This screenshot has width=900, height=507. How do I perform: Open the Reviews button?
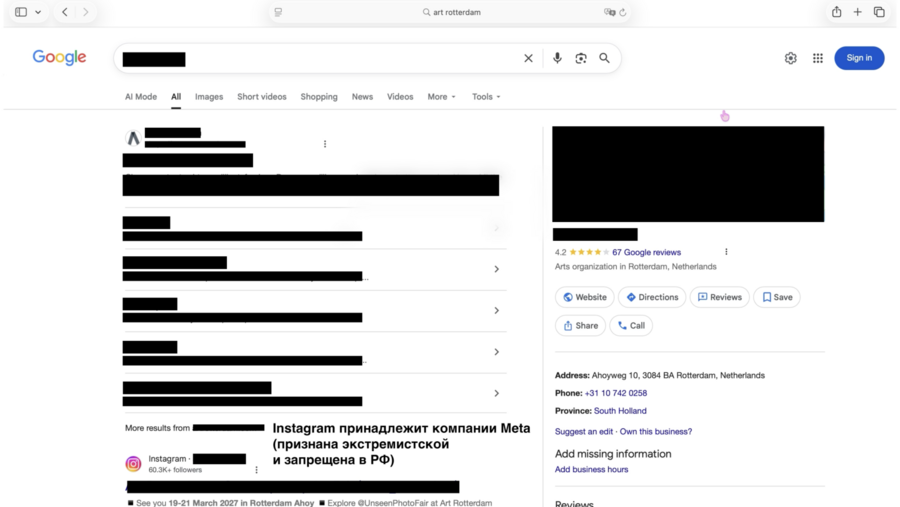click(720, 297)
